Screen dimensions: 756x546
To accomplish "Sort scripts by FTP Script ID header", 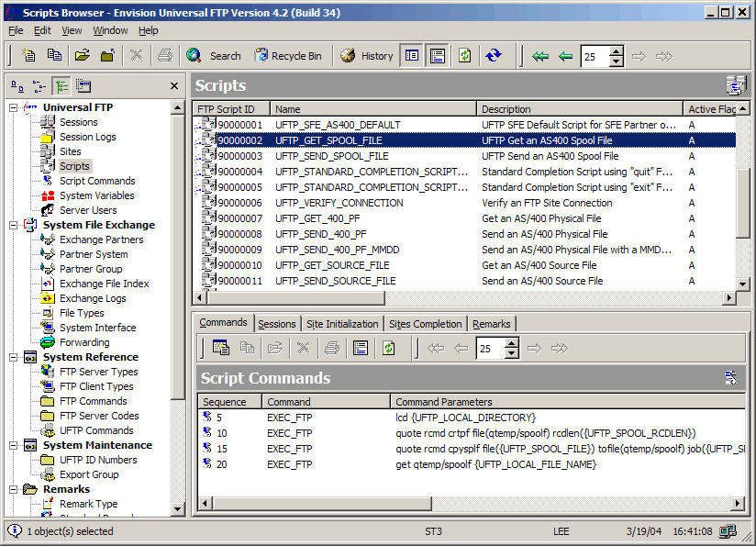I will [231, 109].
